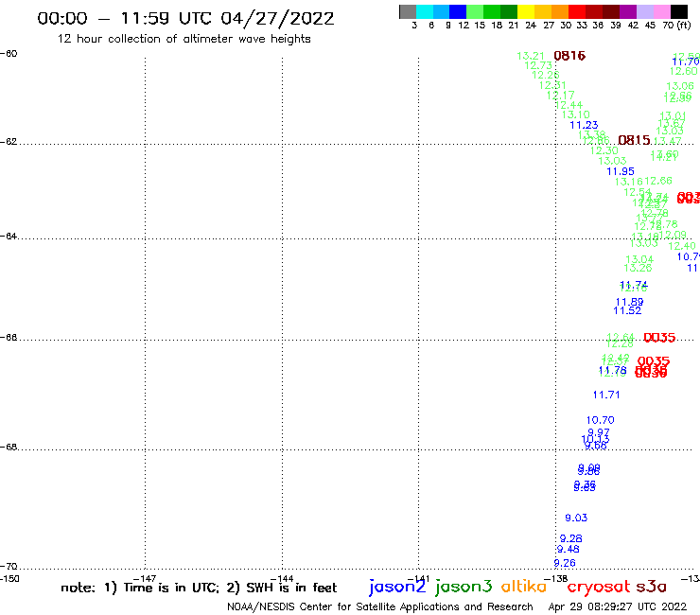Image resolution: width=700 pixels, height=615 pixels.
Task: Click the '(ft)' unit label in the legend
Action: pos(684,25)
